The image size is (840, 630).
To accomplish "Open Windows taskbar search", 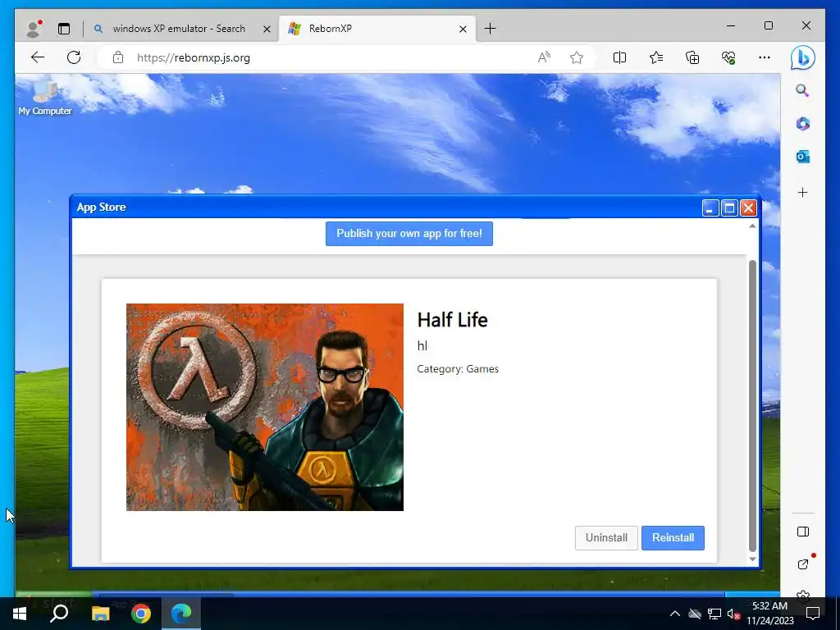I will tap(59, 614).
